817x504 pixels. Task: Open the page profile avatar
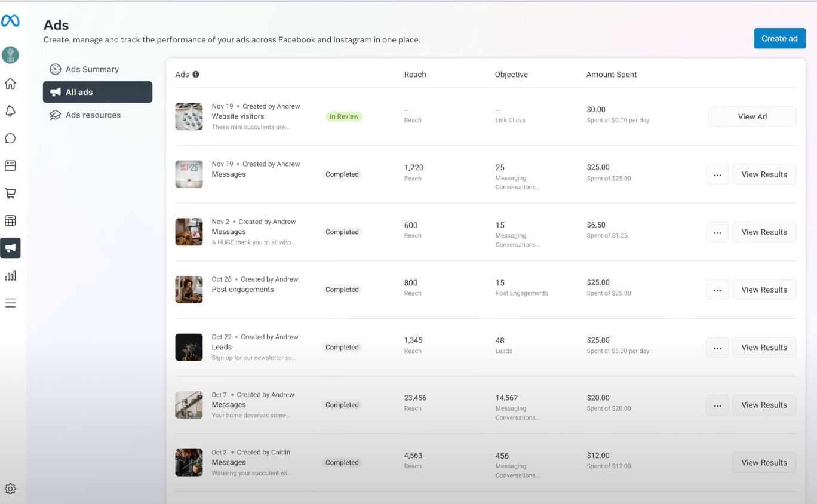pyautogui.click(x=10, y=56)
